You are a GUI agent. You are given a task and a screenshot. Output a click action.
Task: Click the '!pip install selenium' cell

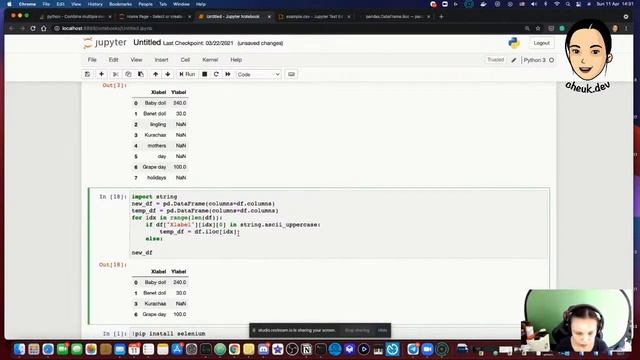tap(170, 333)
